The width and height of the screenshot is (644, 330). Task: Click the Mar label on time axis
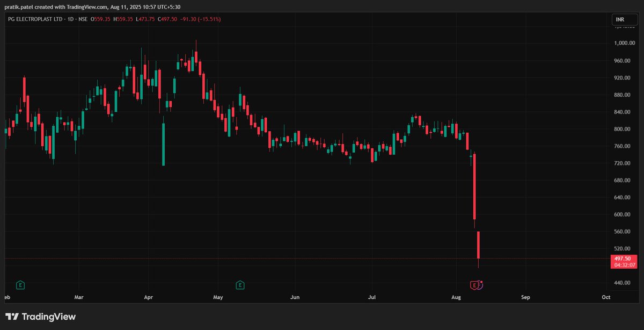79,297
